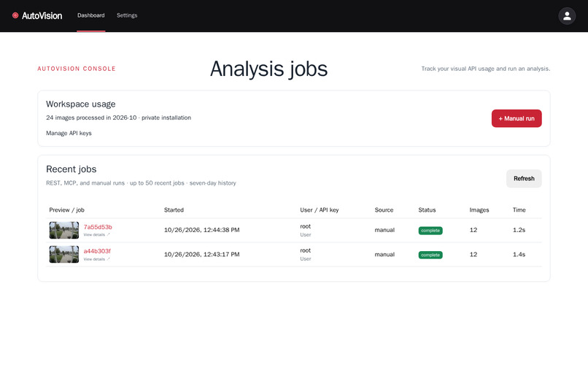Click the AutoVision logo
The width and height of the screenshot is (588, 392).
pos(37,16)
